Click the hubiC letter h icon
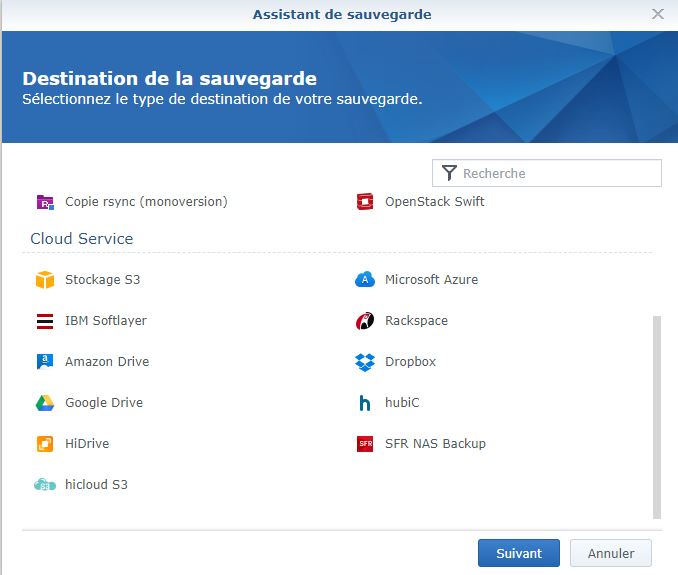 click(x=365, y=403)
